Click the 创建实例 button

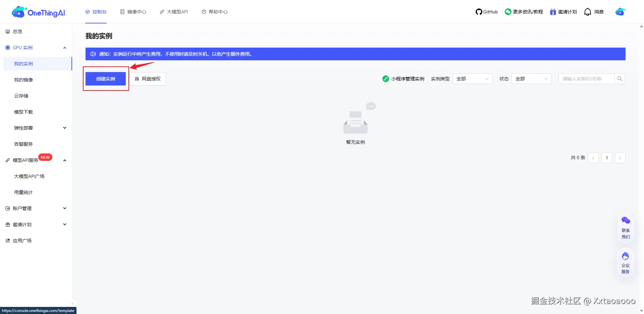pos(106,79)
